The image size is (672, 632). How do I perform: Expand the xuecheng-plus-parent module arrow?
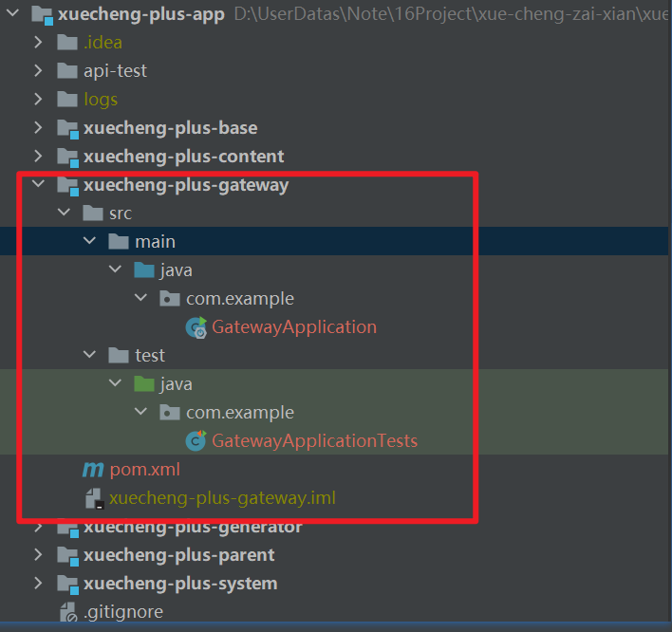(x=38, y=554)
